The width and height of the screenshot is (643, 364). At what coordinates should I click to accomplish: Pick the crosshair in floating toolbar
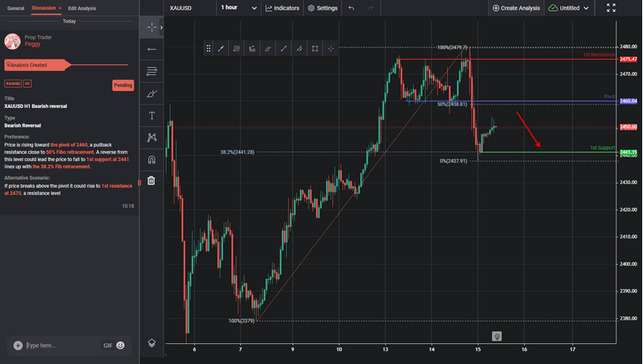click(x=330, y=48)
